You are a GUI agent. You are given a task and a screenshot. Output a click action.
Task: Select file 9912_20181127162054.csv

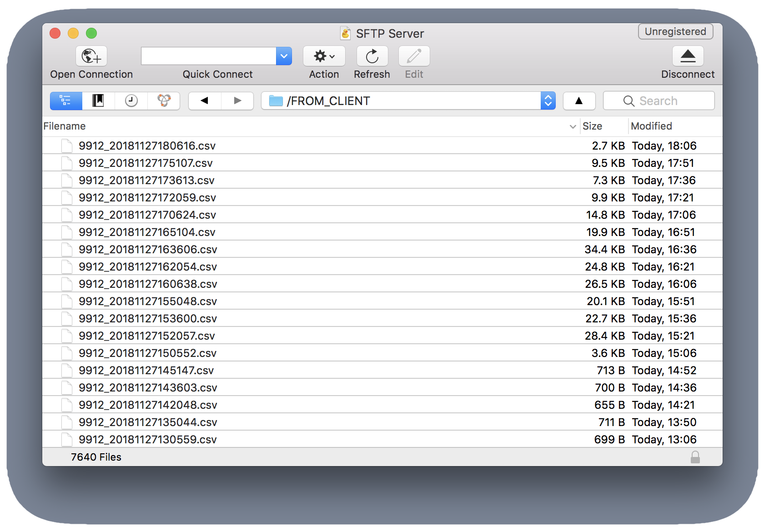pos(382,266)
